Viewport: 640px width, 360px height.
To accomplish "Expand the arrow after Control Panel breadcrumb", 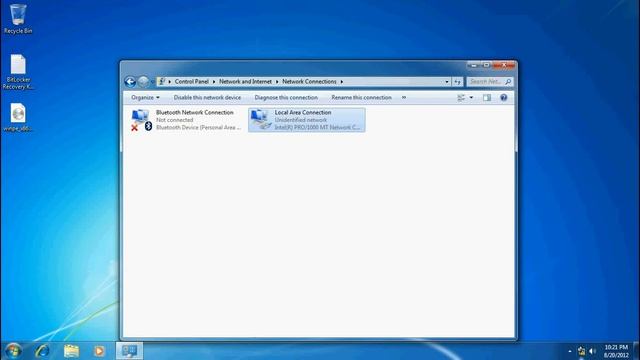I will pyautogui.click(x=213, y=82).
